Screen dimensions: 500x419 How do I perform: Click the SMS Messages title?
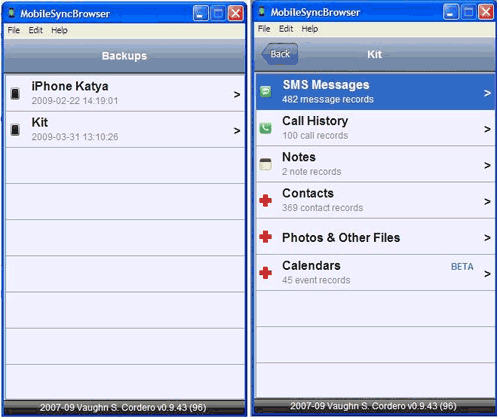(326, 85)
